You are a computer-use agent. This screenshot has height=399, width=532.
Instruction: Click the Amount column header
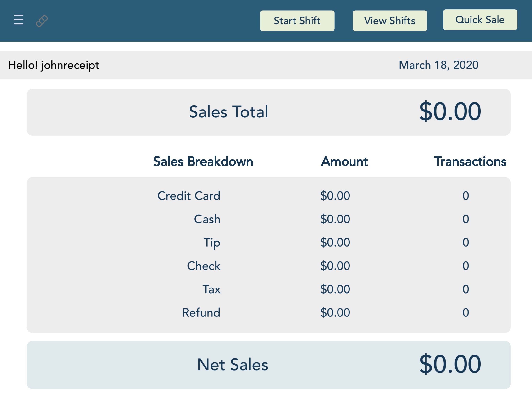tap(344, 161)
